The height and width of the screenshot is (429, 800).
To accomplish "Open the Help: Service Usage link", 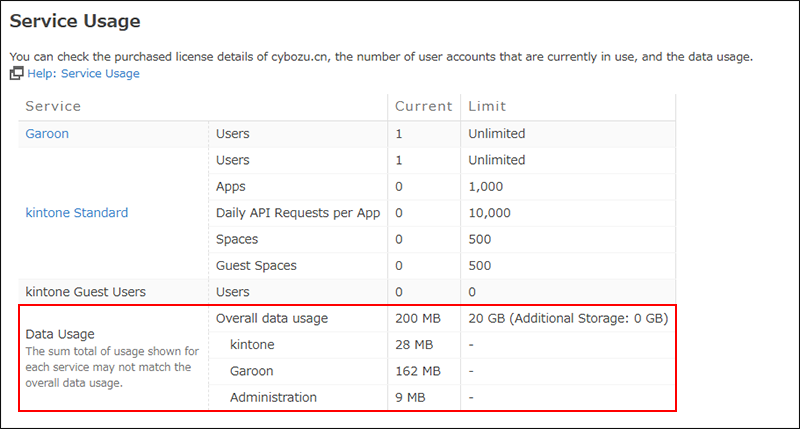I will tap(83, 74).
